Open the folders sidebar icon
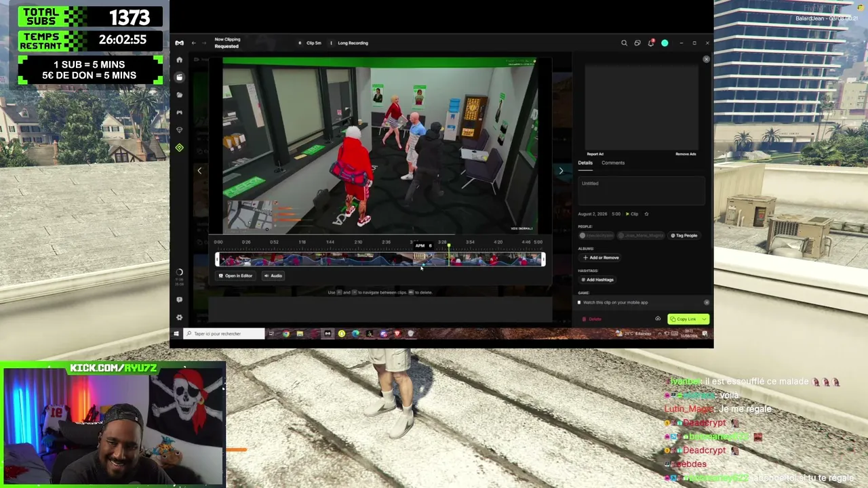868x488 pixels. click(179, 95)
